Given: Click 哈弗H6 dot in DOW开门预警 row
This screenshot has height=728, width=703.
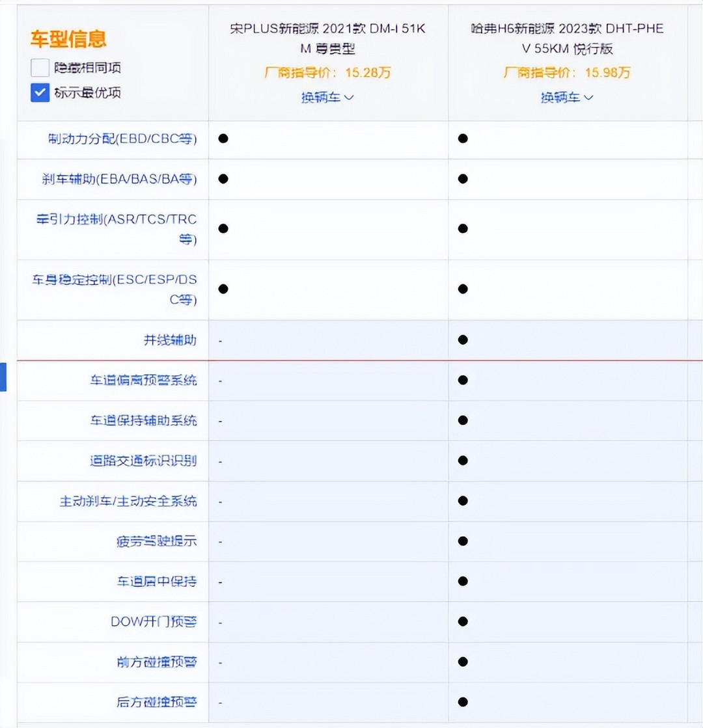Looking at the screenshot, I should [x=463, y=621].
